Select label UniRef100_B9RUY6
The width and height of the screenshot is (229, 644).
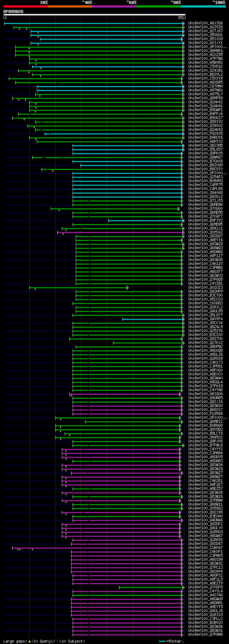pyautogui.click(x=205, y=138)
